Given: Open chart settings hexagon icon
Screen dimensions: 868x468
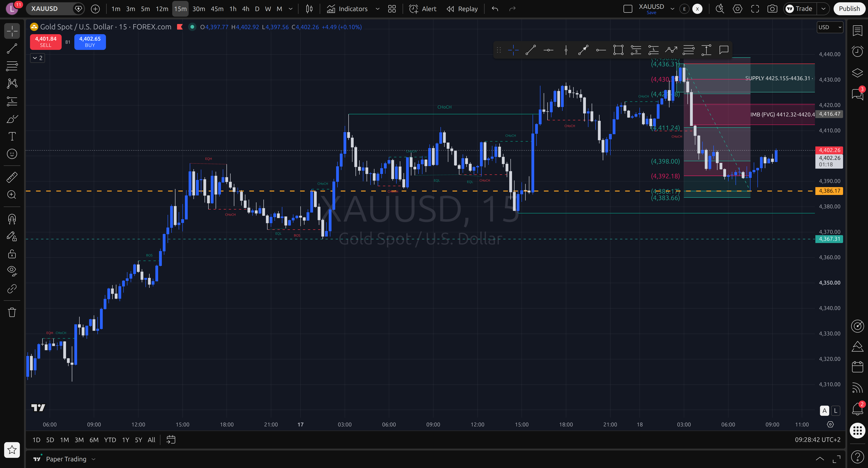Looking at the screenshot, I should pyautogui.click(x=738, y=9).
